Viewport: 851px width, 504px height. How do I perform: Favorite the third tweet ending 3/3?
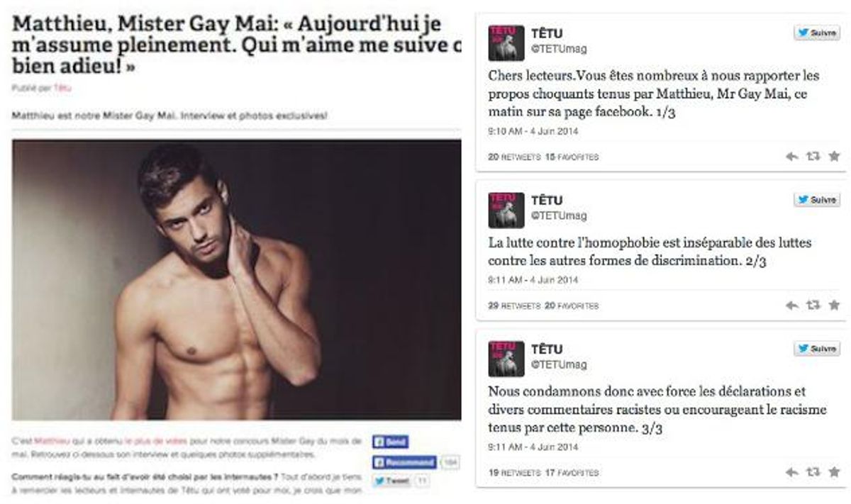[x=834, y=472]
